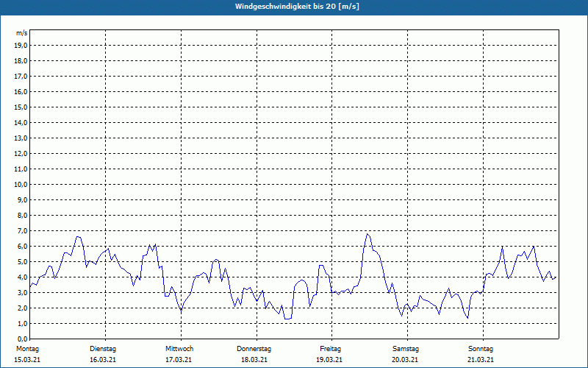Click the 9,0 axis label

(22, 199)
